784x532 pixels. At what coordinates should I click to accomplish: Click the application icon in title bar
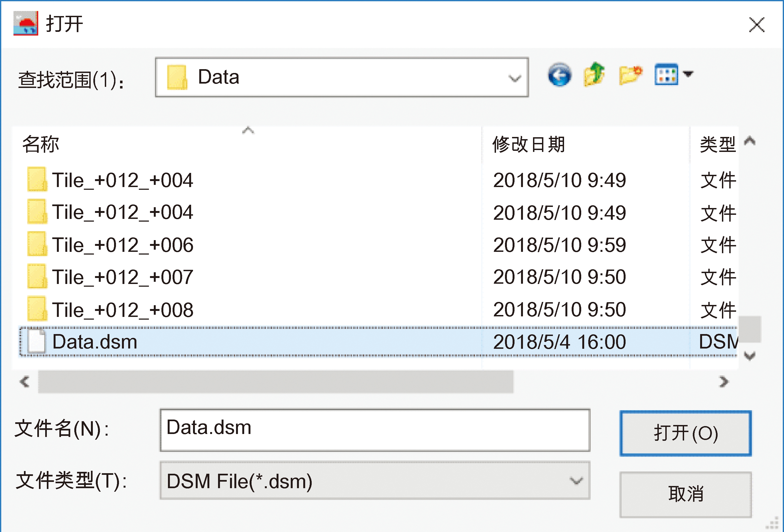tap(26, 23)
